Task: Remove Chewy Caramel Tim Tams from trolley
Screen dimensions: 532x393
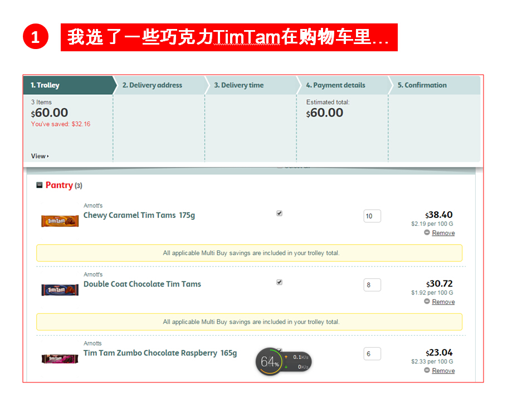Action: 443,233
